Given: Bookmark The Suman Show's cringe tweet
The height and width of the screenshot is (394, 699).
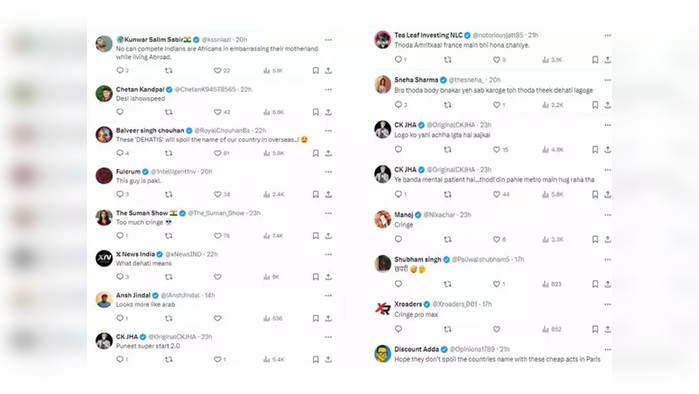Looking at the screenshot, I should pyautogui.click(x=316, y=235).
